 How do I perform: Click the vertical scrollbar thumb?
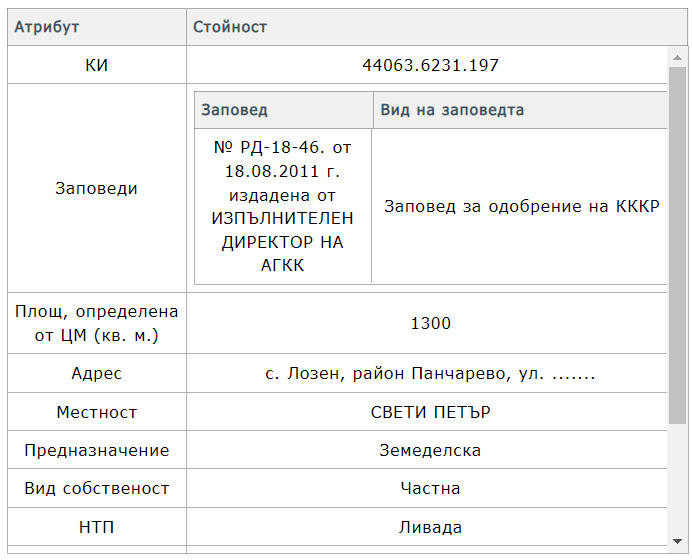677,245
